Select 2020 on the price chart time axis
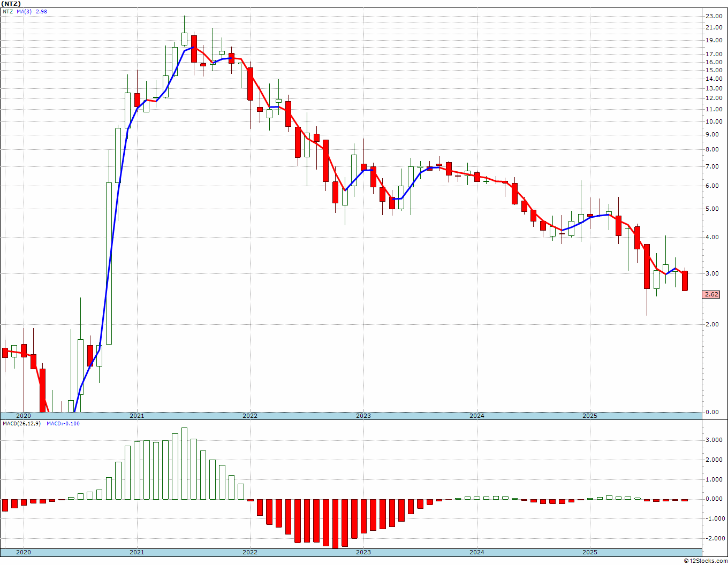The height and width of the screenshot is (565, 728). click(24, 416)
